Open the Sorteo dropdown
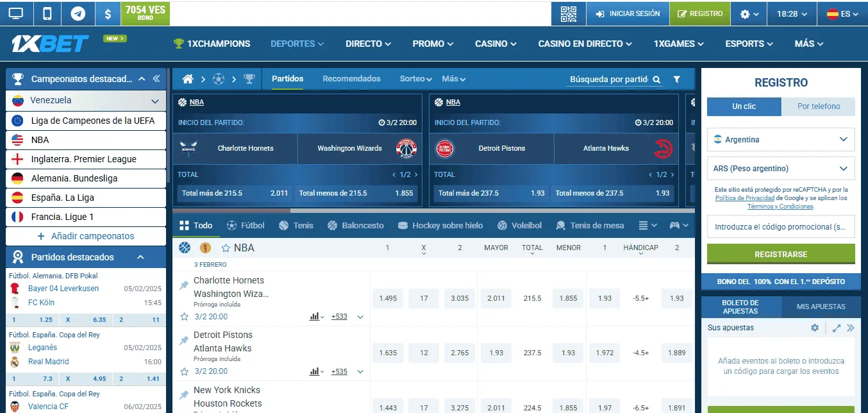Screen dimensions: 868x413 [x=416, y=79]
